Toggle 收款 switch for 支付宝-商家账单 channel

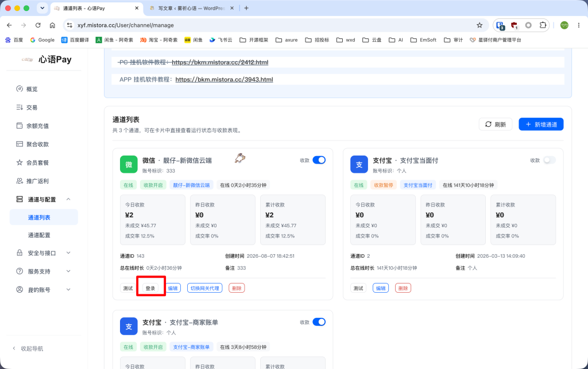click(319, 322)
